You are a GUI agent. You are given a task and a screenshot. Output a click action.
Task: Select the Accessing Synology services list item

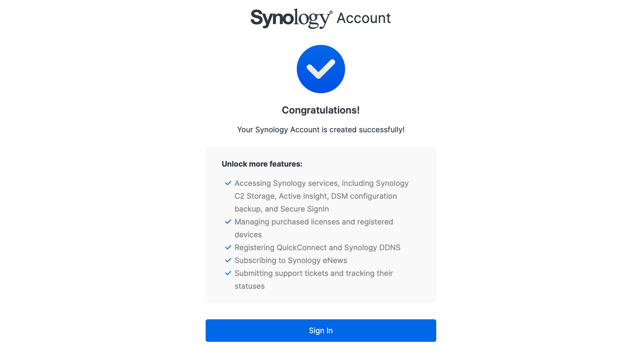point(322,196)
